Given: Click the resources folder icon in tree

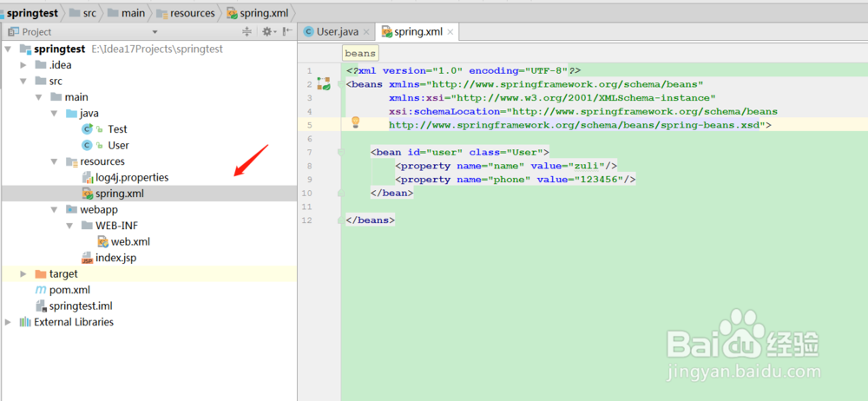Looking at the screenshot, I should [x=71, y=161].
